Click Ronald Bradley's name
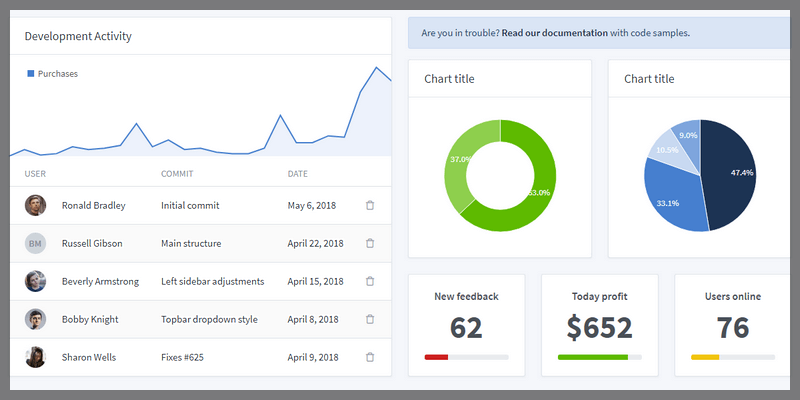The image size is (800, 400). [93, 205]
